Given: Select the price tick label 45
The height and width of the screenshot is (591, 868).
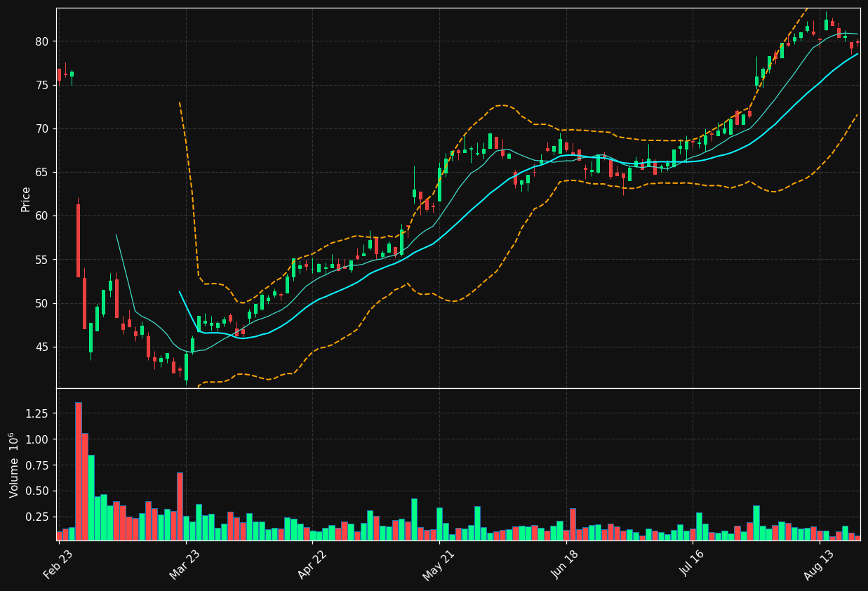Looking at the screenshot, I should [x=42, y=347].
